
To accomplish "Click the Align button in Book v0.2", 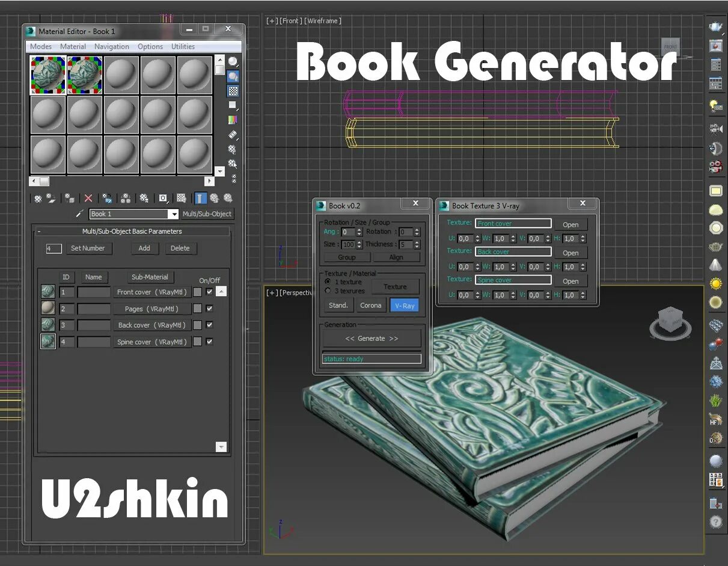I will tap(396, 257).
